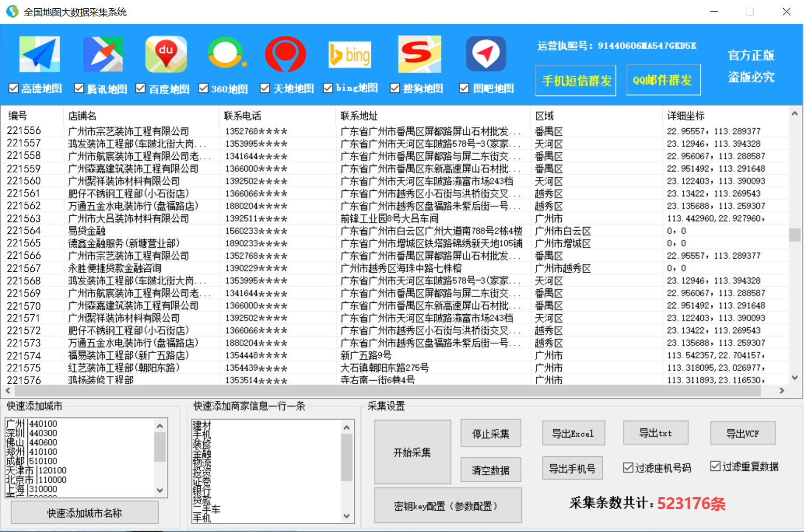The image size is (804, 532).
Task: Select the 百度地图 map source icon
Action: click(166, 53)
